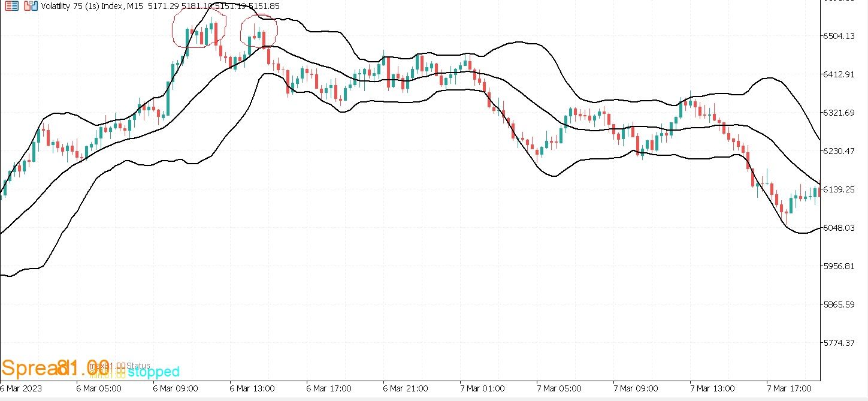This screenshot has height=401, width=868.
Task: Select the 6 Mar 09:00 time label
Action: 176,388
